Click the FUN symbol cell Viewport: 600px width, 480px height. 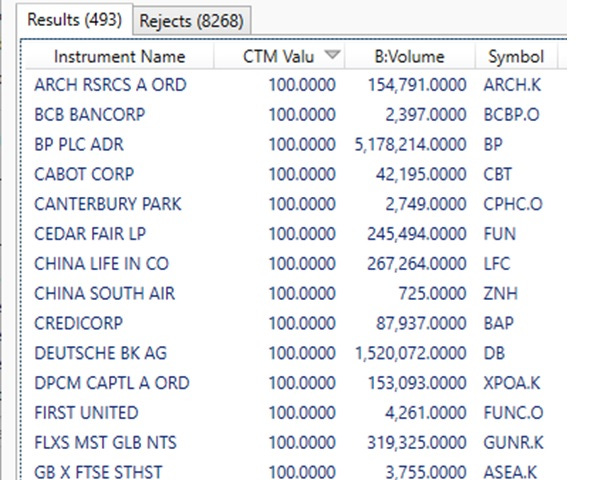pos(500,234)
